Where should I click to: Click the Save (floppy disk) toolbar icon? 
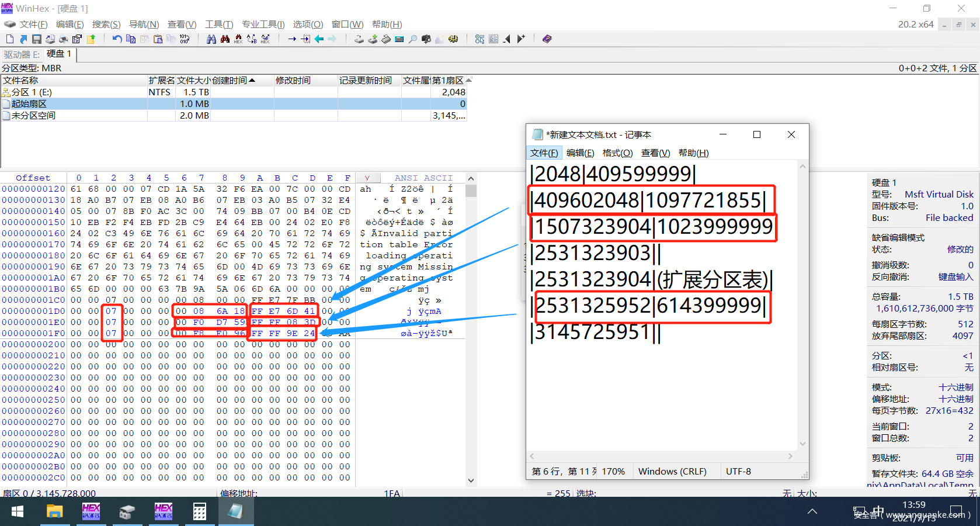(37, 39)
